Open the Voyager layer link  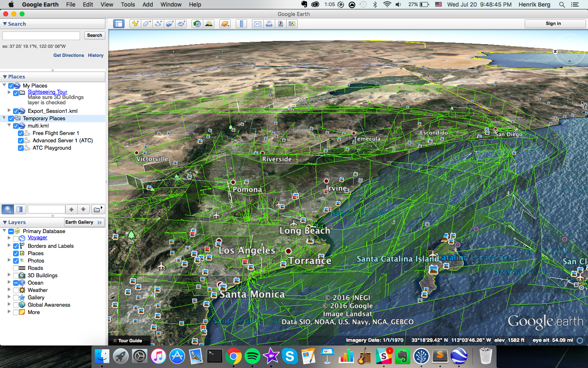38,238
